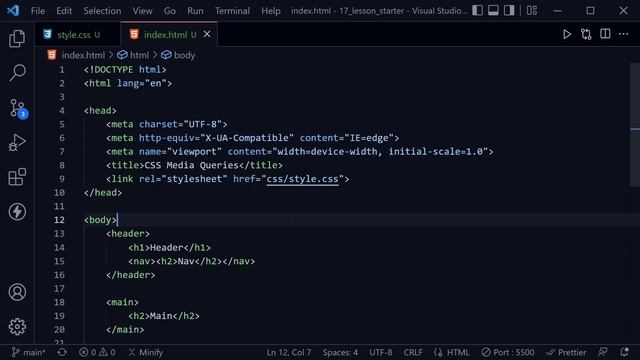Click the Run play button in editor toolbar

click(x=567, y=34)
